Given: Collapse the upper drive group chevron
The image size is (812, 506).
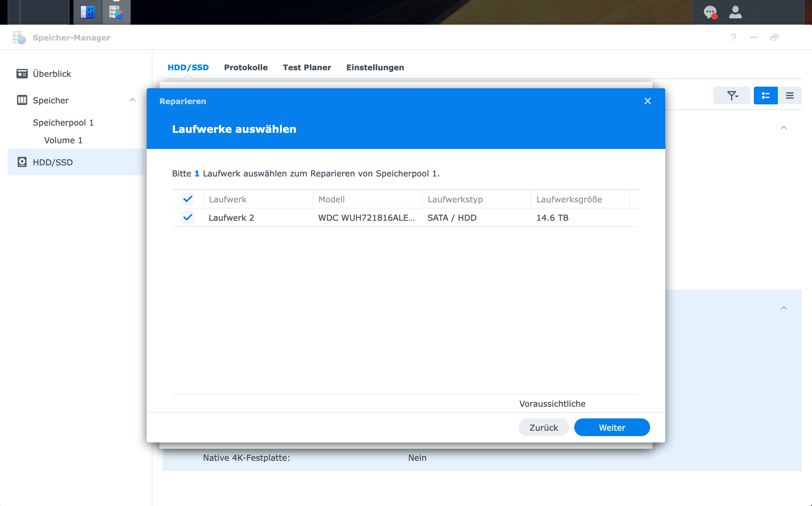Looking at the screenshot, I should tap(784, 127).
